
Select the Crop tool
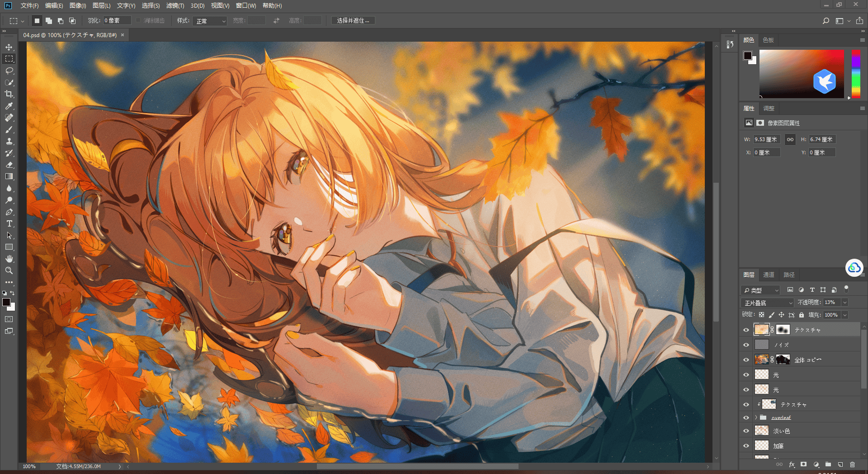pyautogui.click(x=9, y=94)
